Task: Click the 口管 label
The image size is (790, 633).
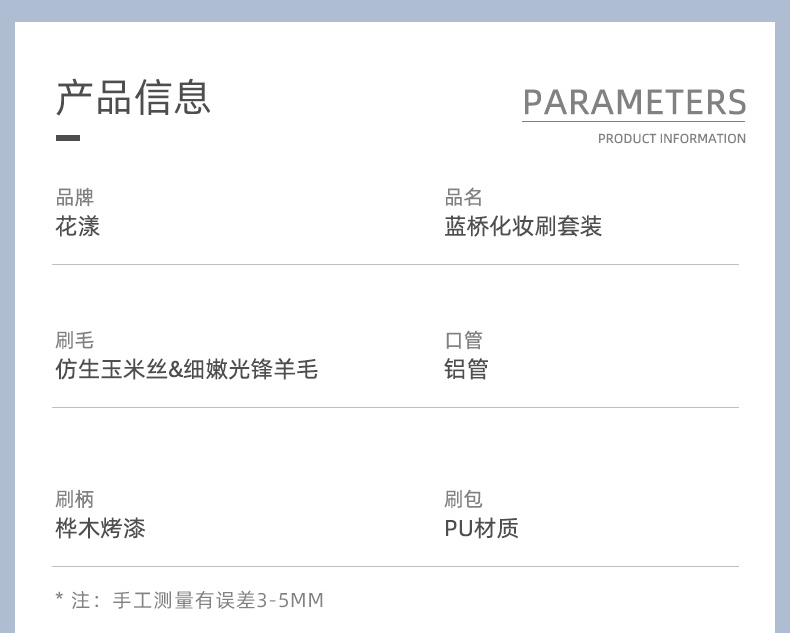Action: tap(463, 341)
